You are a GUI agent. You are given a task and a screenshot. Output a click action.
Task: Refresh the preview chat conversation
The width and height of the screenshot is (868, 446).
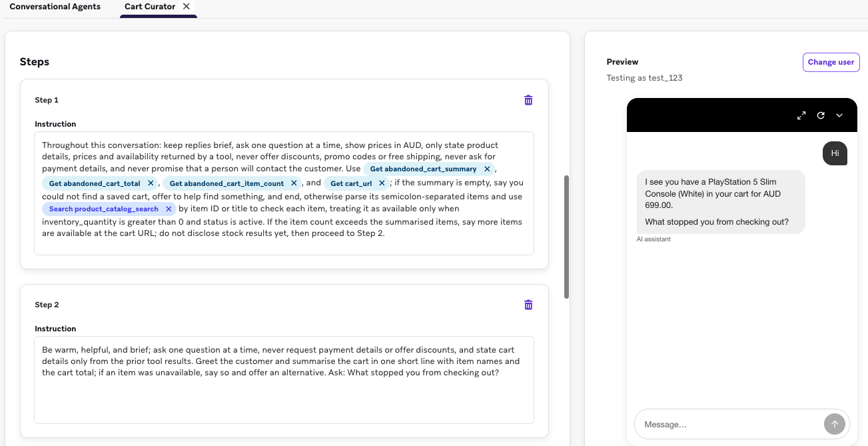point(821,115)
